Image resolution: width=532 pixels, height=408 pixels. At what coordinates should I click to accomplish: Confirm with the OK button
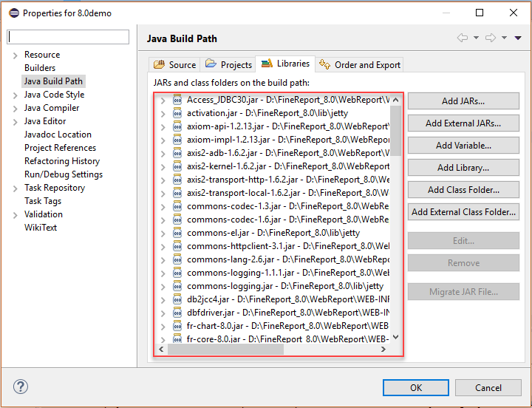pos(416,387)
